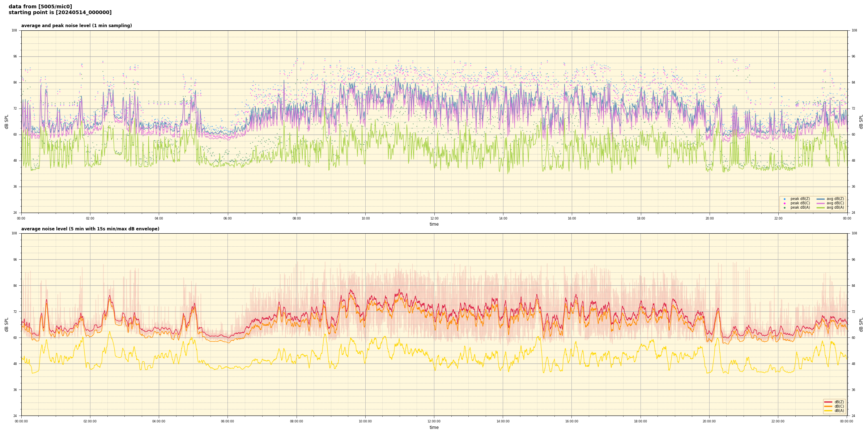Click the '06:00:00' tick label under bottom chart
Screen dimensions: 868x434
coord(227,421)
